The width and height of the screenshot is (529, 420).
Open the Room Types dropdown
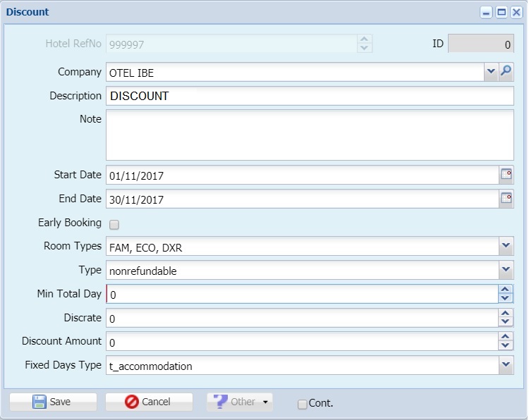pos(506,246)
